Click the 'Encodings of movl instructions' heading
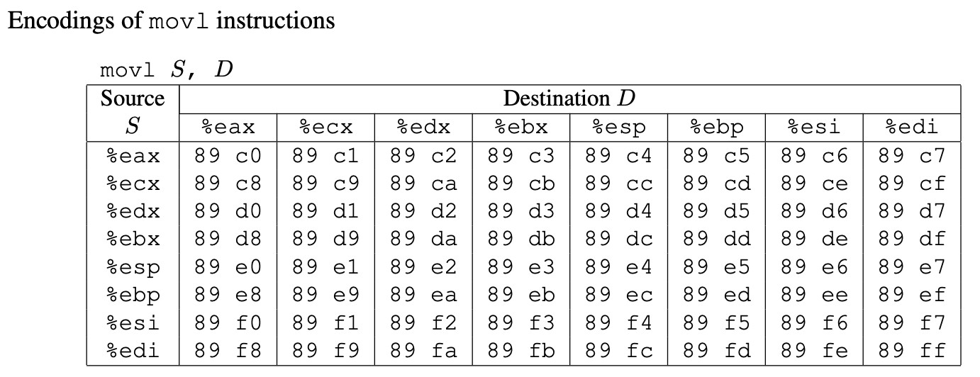This screenshot has height=377, width=980. click(x=171, y=21)
